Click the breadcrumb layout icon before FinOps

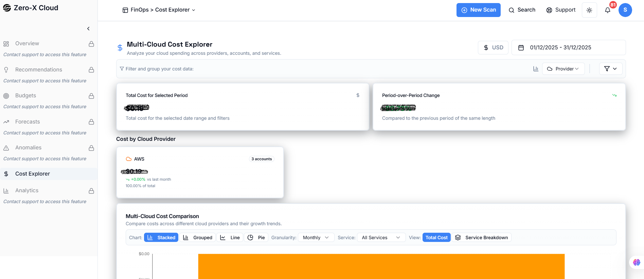tap(125, 10)
